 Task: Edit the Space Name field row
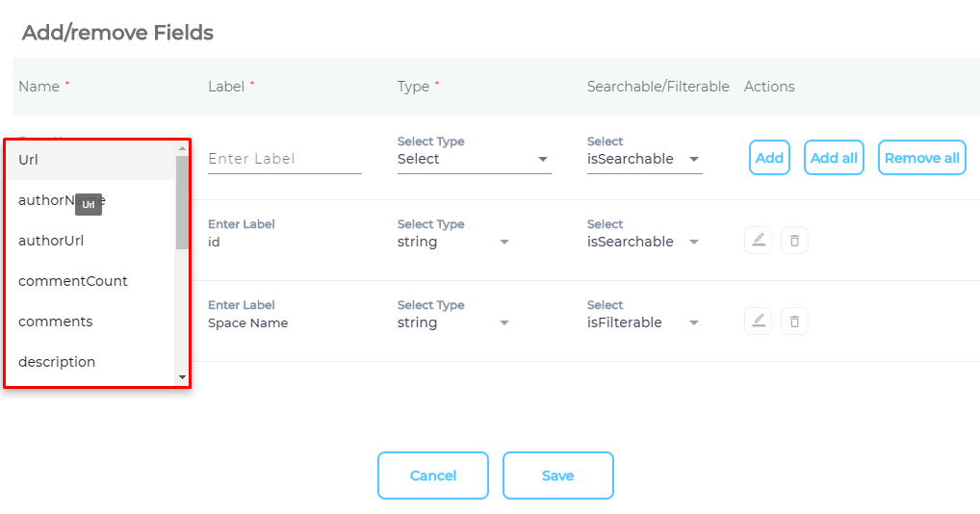pos(758,321)
